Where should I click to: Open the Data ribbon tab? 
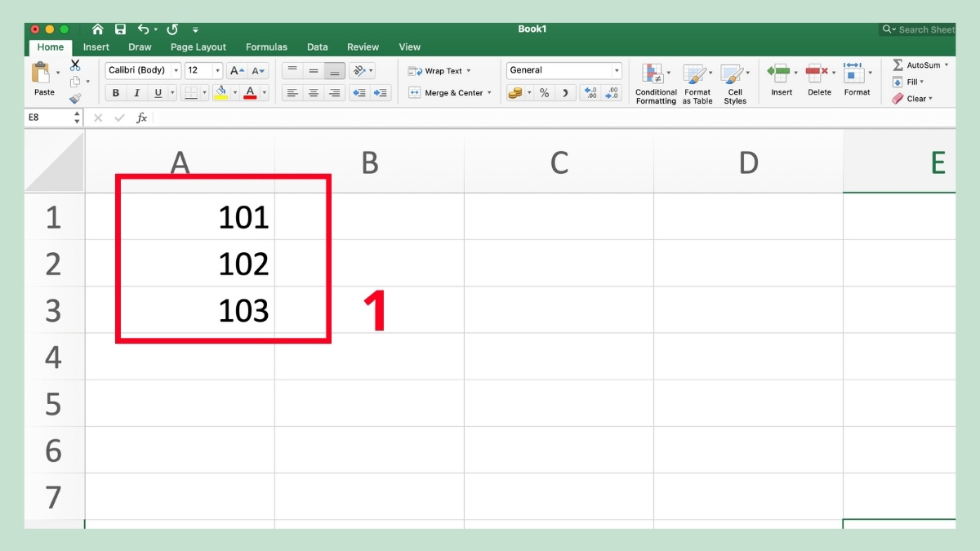[x=317, y=47]
